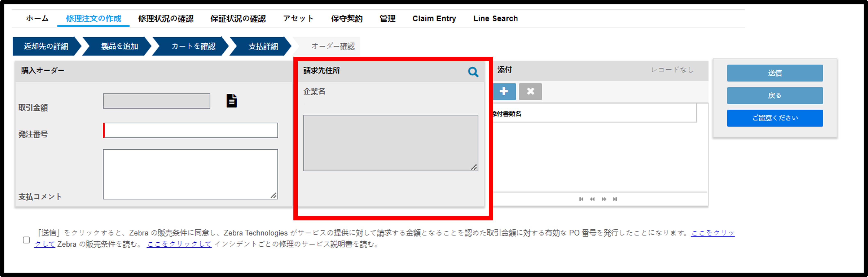
Task: Open the 修理状況の確認 tab
Action: point(166,18)
